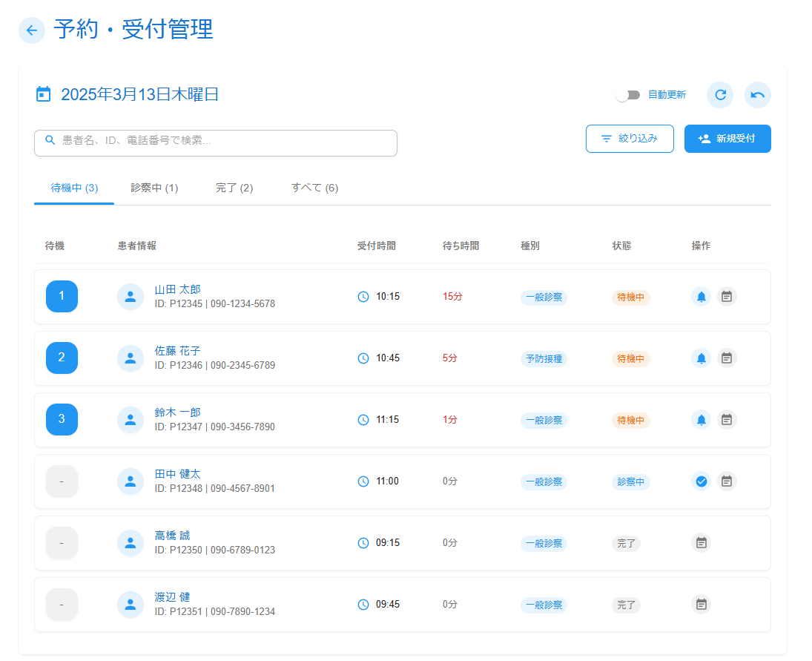Click the 患者情報 column header
The image size is (812, 661).
(137, 246)
